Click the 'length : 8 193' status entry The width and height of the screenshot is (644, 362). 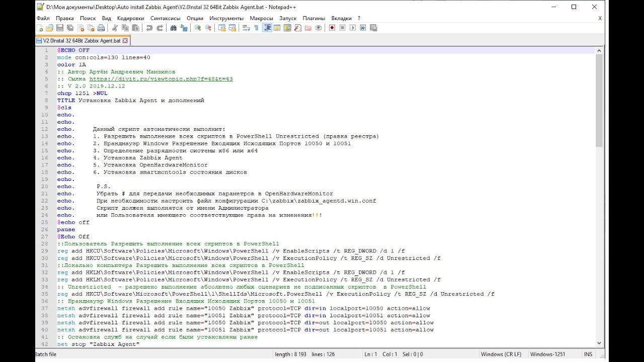(x=290, y=354)
